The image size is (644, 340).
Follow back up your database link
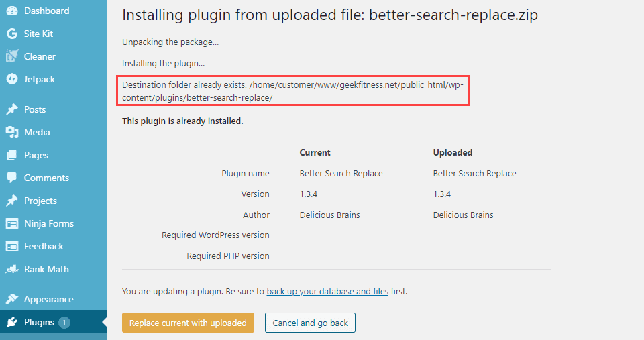tap(327, 292)
